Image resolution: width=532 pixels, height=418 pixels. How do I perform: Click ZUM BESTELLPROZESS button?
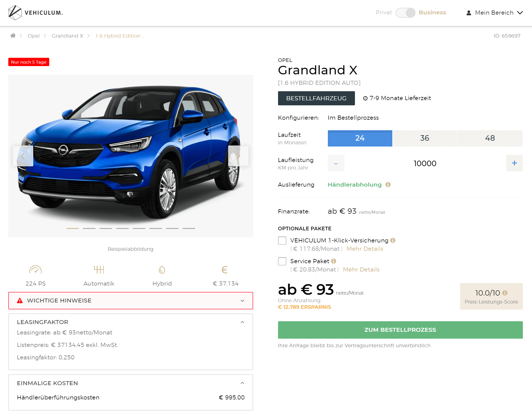(x=400, y=330)
